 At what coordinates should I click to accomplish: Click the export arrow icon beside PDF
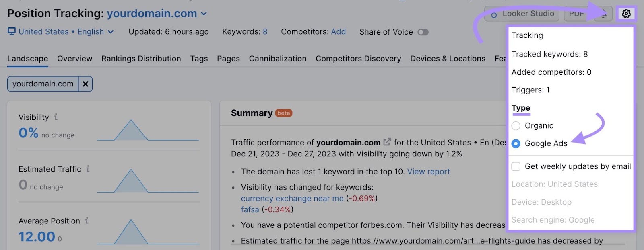pos(603,13)
